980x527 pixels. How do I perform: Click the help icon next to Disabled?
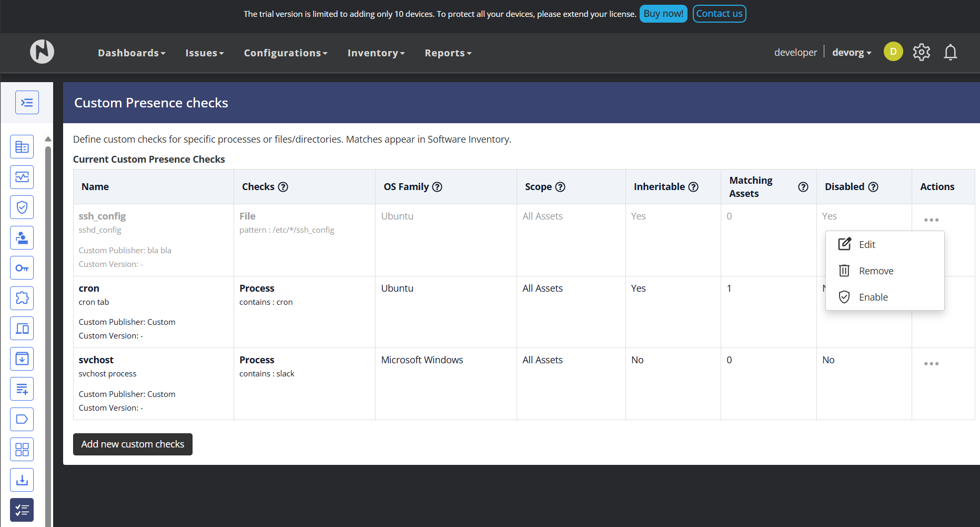tap(873, 187)
